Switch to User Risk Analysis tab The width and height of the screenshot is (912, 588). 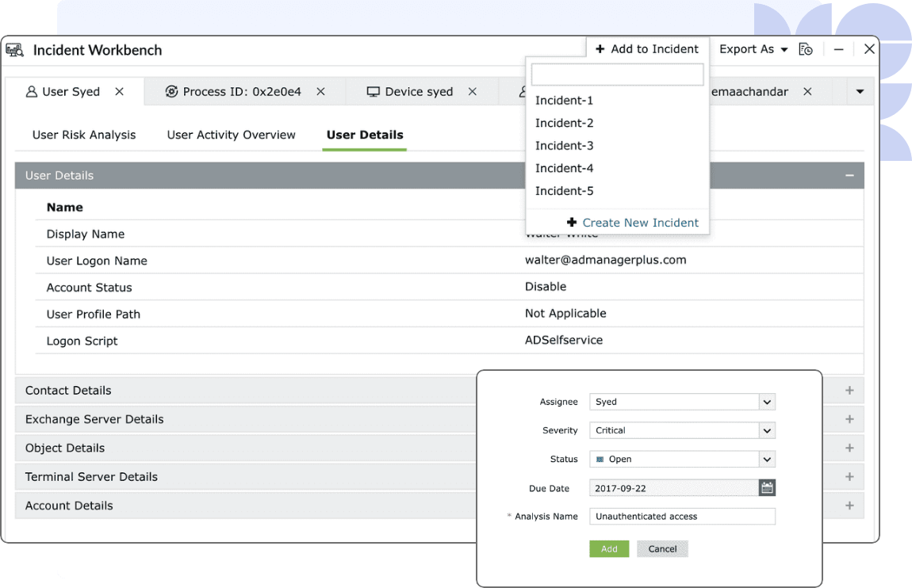[84, 135]
